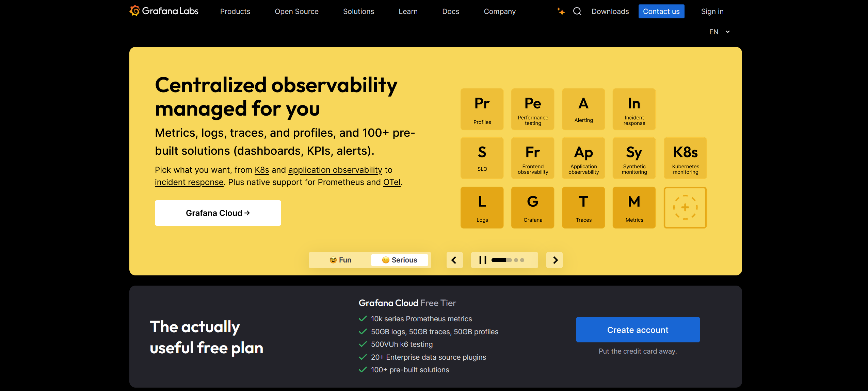The image size is (868, 391).
Task: Follow the incident response link
Action: tap(189, 182)
